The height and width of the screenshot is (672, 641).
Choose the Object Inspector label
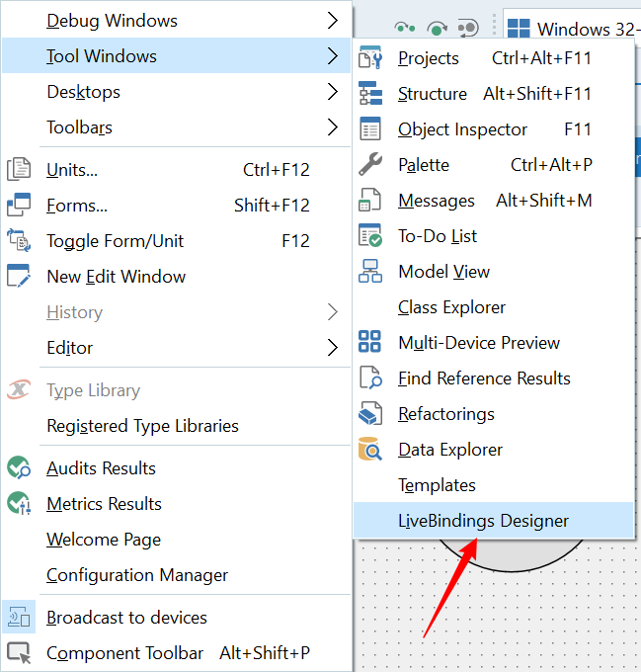point(462,129)
